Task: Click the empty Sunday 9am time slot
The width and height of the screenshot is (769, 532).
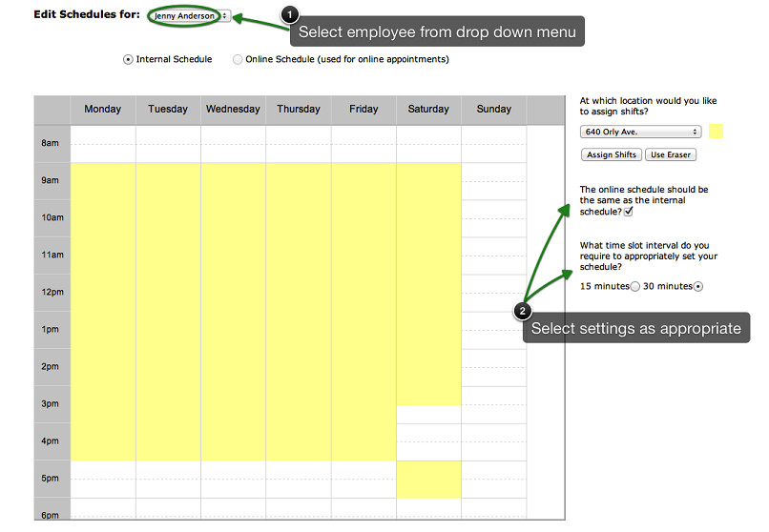Action: click(493, 181)
